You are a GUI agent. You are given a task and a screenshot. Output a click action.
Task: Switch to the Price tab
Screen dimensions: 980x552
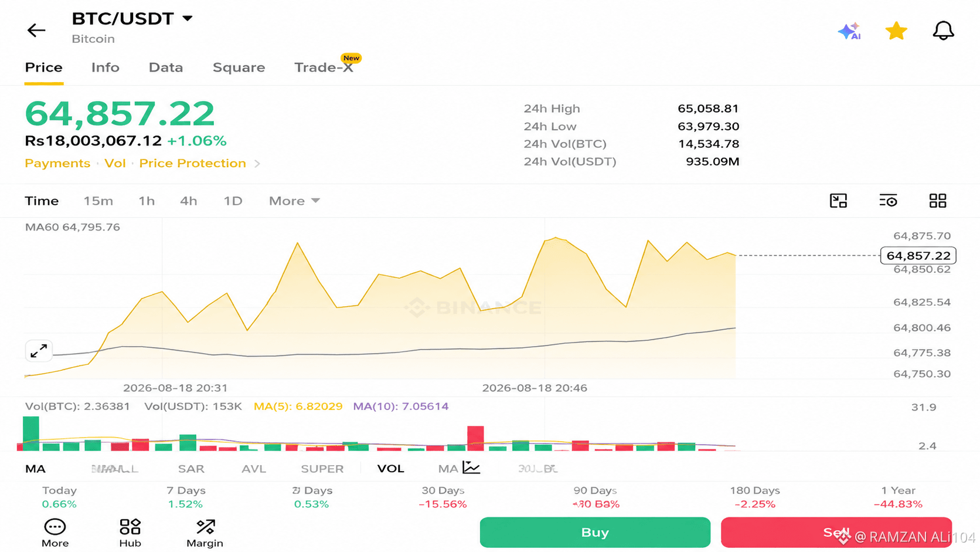coord(43,67)
